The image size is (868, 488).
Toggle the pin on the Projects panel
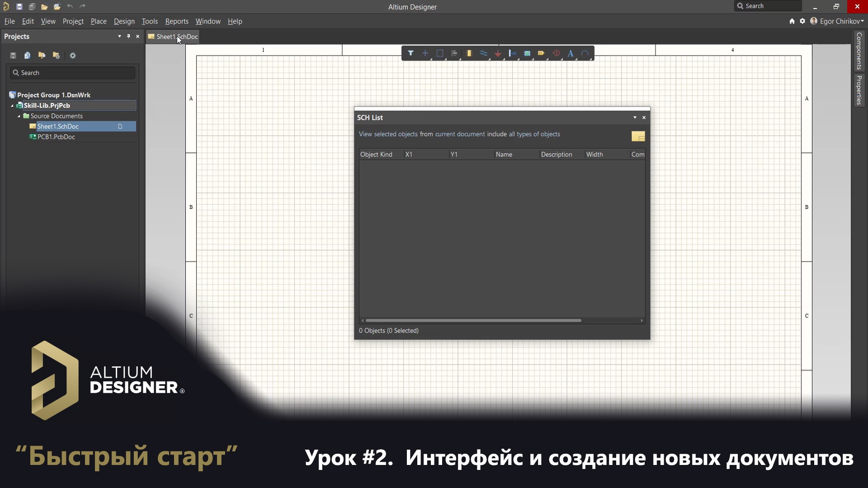tap(128, 36)
